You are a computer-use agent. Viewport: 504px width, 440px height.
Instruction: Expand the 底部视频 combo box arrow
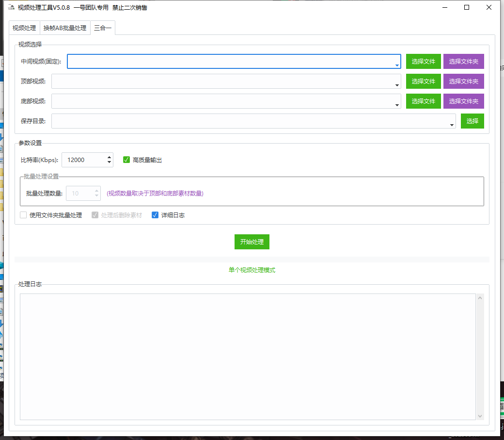click(397, 105)
